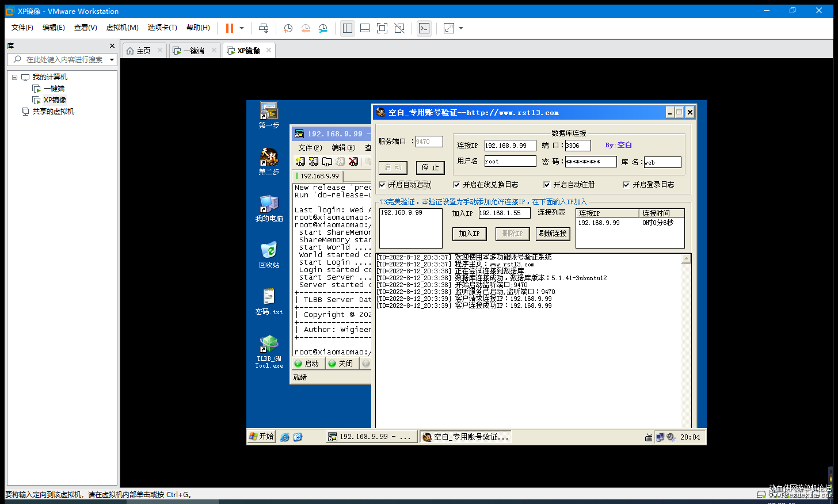838x504 pixels.
Task: Select the 192.168.9.99 session tab in terminal
Action: click(x=318, y=176)
